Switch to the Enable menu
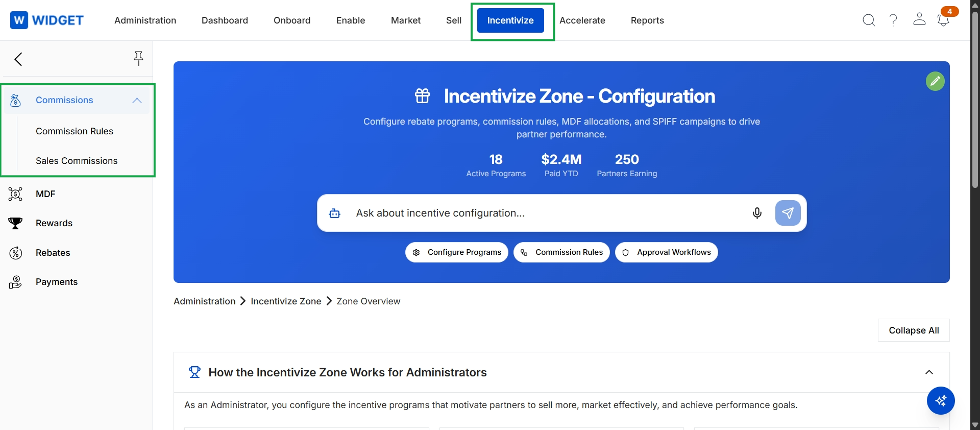Screen dimensions: 980x430 (351, 20)
